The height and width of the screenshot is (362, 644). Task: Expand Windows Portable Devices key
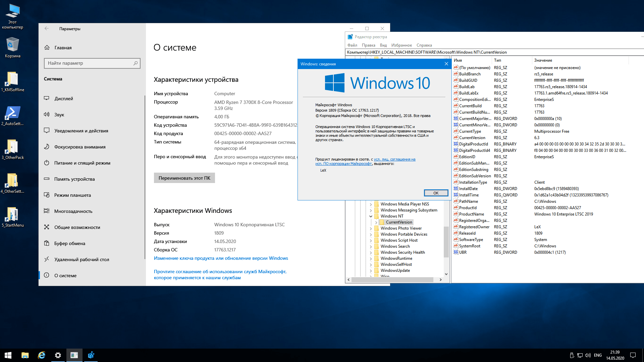click(x=371, y=234)
